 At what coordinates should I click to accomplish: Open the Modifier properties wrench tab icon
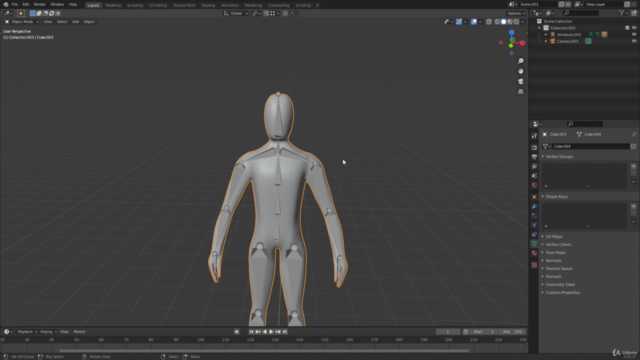coord(534,206)
